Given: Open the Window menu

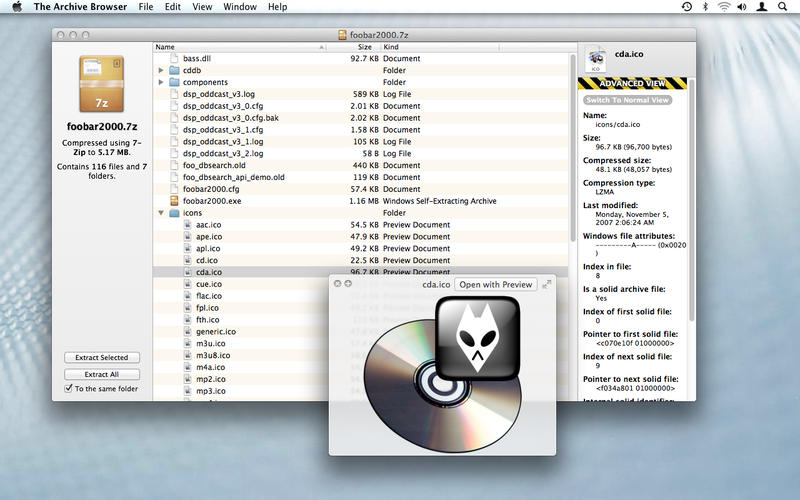Looking at the screenshot, I should pos(240,7).
